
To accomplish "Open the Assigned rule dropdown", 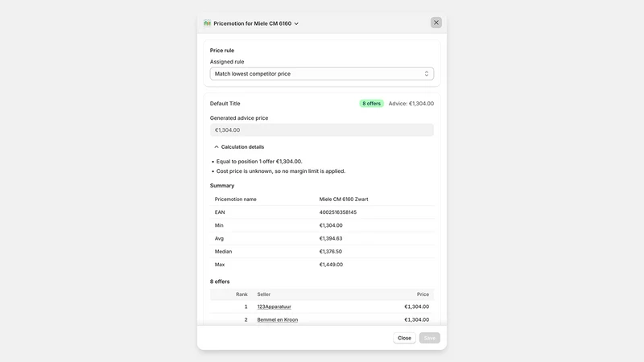I will click(321, 74).
